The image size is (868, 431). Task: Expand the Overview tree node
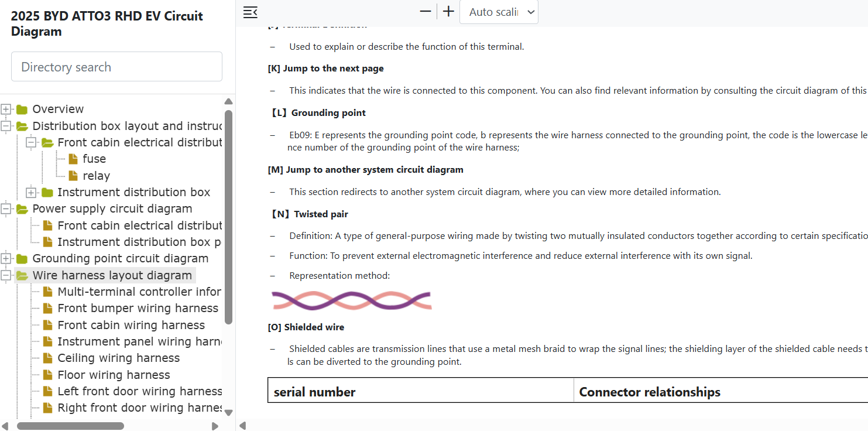6,109
